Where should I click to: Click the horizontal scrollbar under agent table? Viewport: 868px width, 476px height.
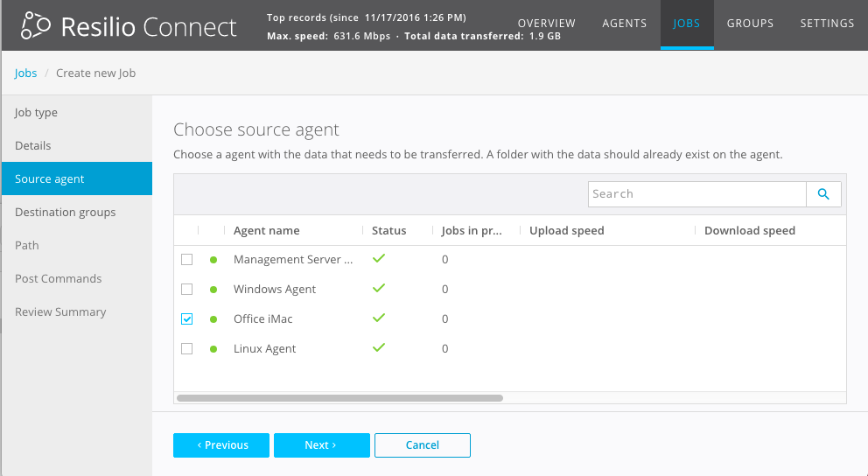339,397
